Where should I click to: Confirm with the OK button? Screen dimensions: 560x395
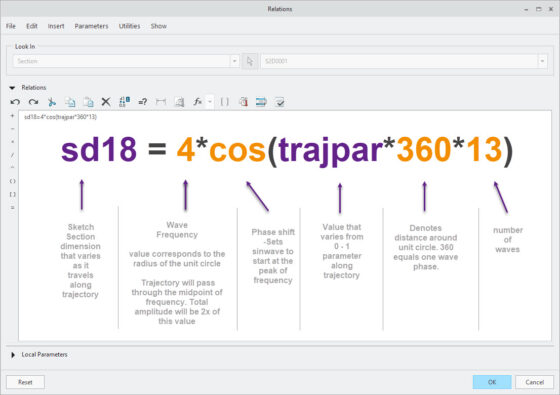click(x=492, y=382)
